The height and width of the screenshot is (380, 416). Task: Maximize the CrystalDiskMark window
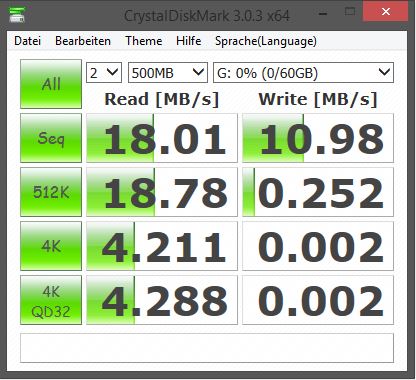(x=350, y=12)
